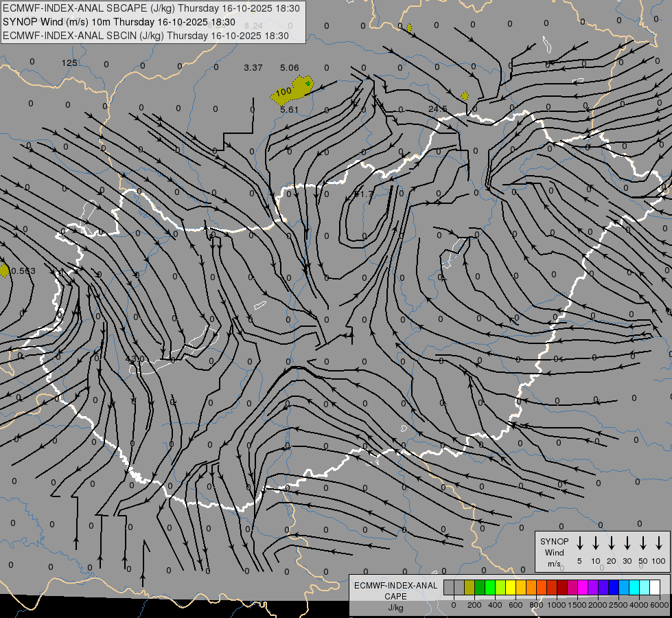
Task: Click the 400 label under CAPE scale
Action: [495, 605]
